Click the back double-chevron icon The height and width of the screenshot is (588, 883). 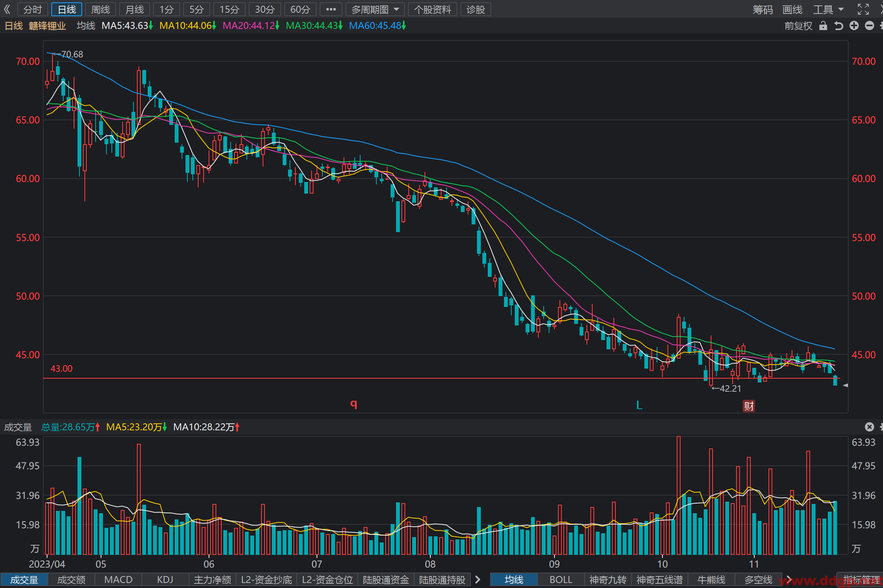pyautogui.click(x=7, y=9)
